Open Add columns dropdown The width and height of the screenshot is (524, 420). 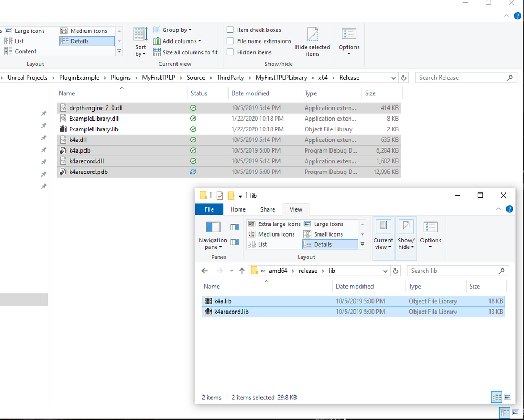point(177,41)
